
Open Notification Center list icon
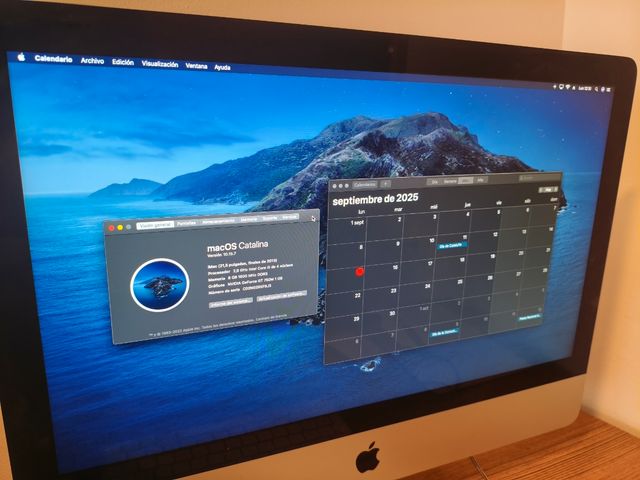(608, 89)
